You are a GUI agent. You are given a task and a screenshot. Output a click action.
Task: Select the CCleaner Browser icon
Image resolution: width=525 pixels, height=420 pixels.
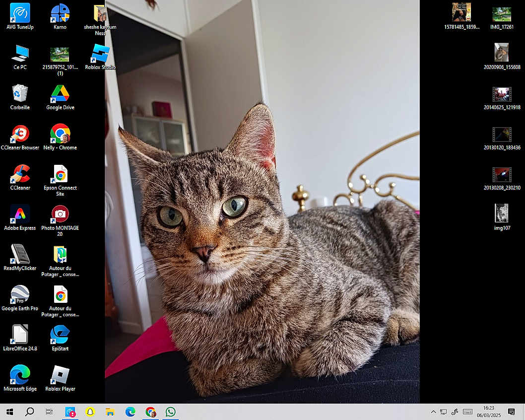pyautogui.click(x=20, y=134)
